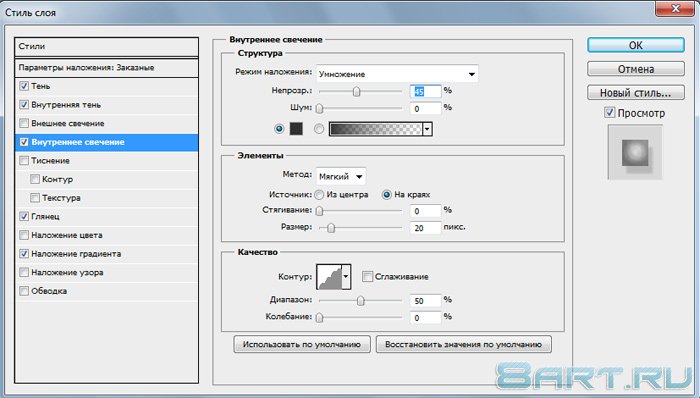Select the Внешнее свечение row label
The image size is (700, 398).
tap(68, 124)
